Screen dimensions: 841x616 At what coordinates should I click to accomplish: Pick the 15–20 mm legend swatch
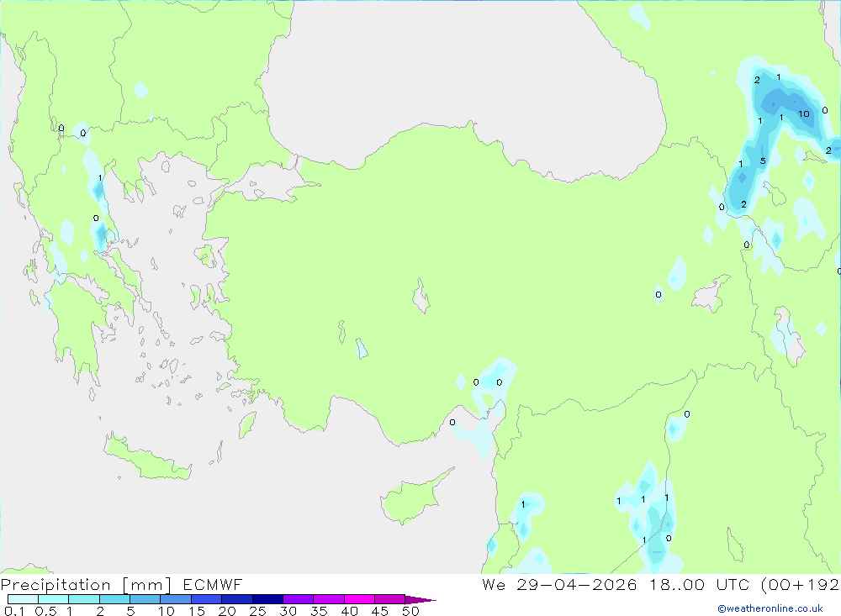click(207, 599)
